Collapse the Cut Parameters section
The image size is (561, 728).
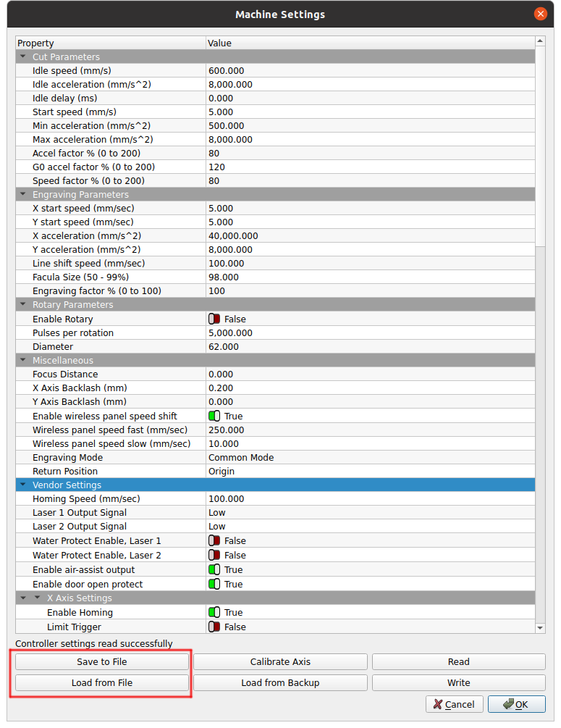tap(23, 57)
